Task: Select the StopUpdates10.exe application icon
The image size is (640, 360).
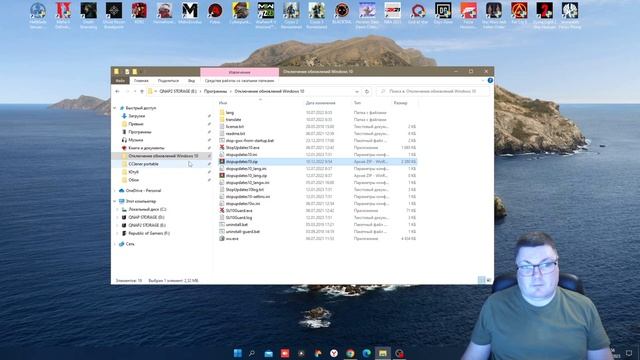Action: (222, 147)
